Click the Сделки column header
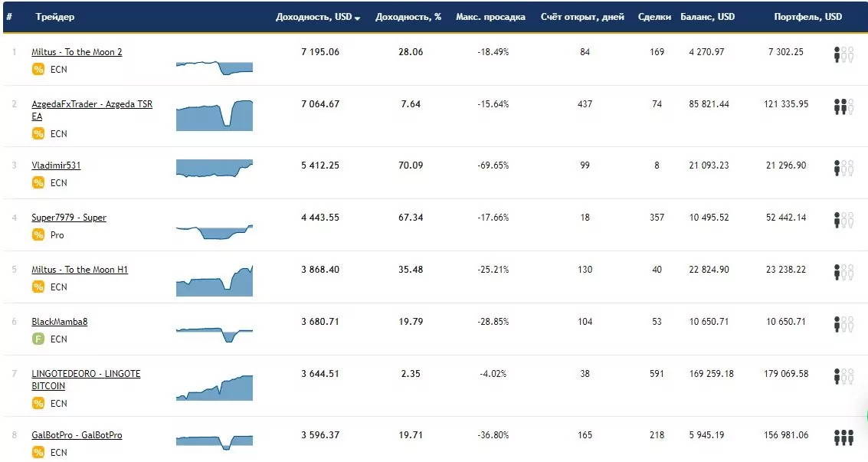 654,17
